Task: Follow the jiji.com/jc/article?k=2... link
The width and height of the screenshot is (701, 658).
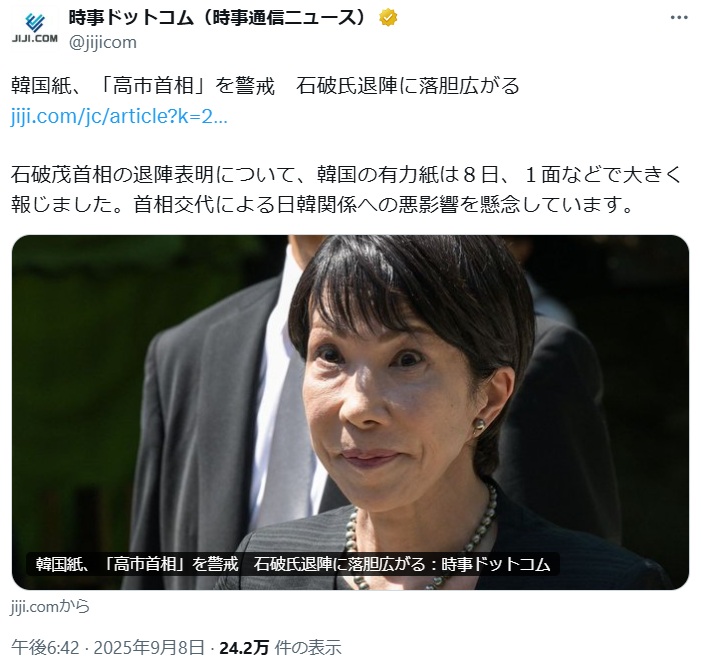Action: tap(119, 116)
